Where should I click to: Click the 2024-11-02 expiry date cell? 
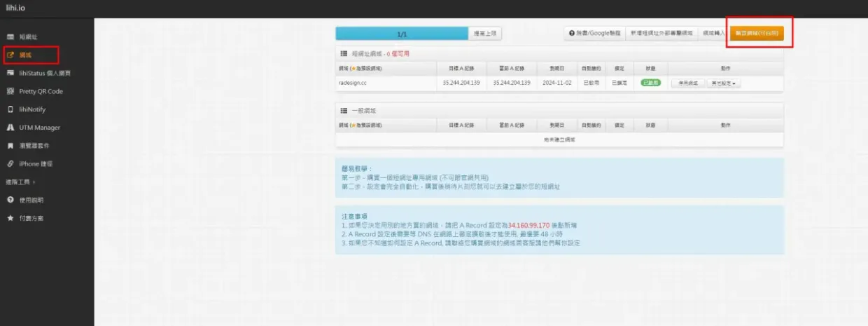point(556,83)
